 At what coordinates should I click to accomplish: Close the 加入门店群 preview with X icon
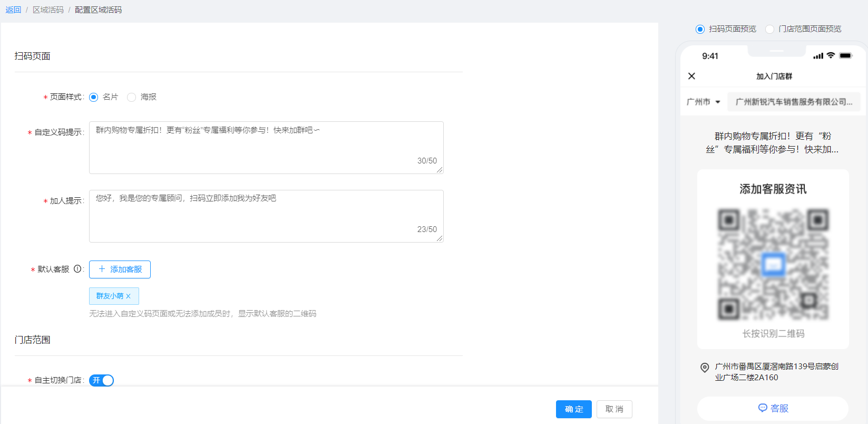[x=692, y=76]
